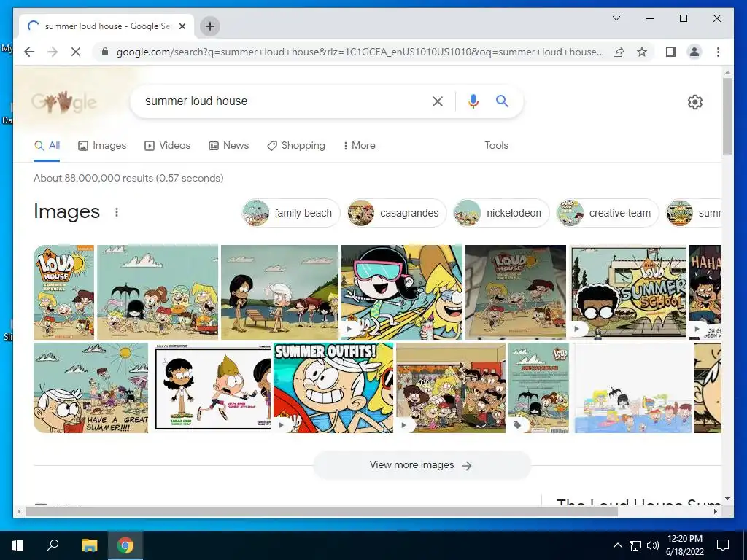This screenshot has width=747, height=560.
Task: Open the Chrome three-dot menu
Action: click(x=718, y=52)
